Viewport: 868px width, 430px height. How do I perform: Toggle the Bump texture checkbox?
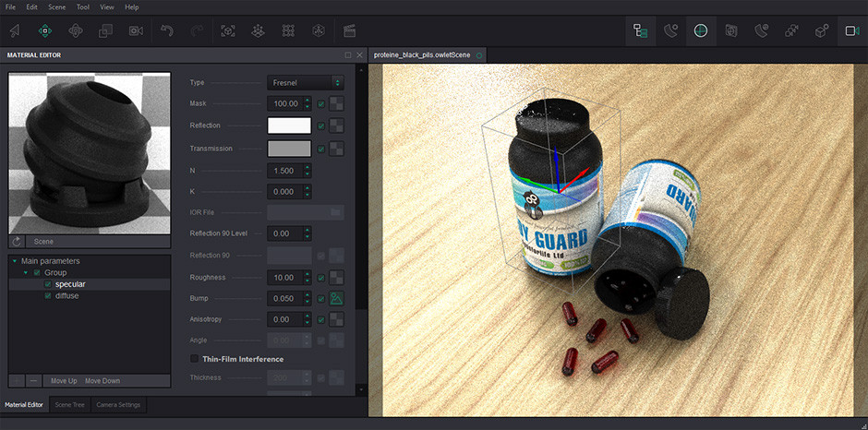[320, 299]
